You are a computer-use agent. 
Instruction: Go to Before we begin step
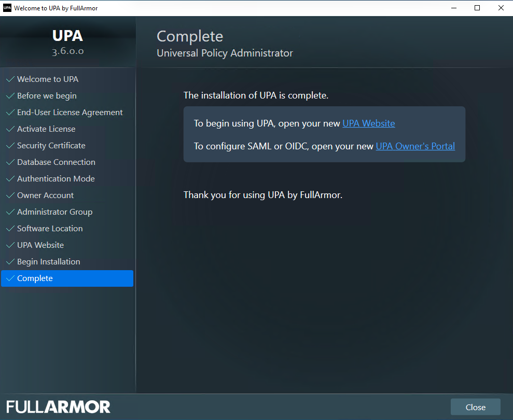point(47,96)
